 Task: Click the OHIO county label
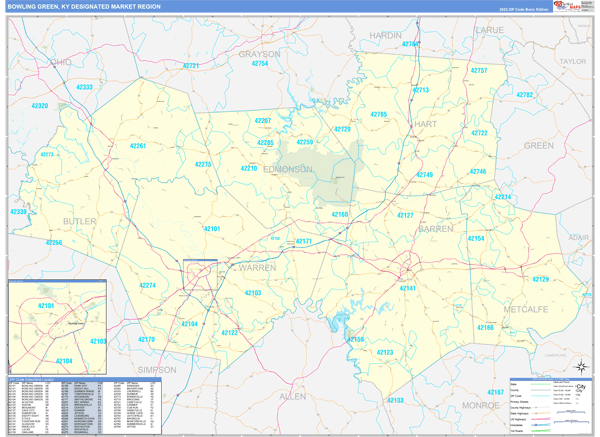(61, 62)
